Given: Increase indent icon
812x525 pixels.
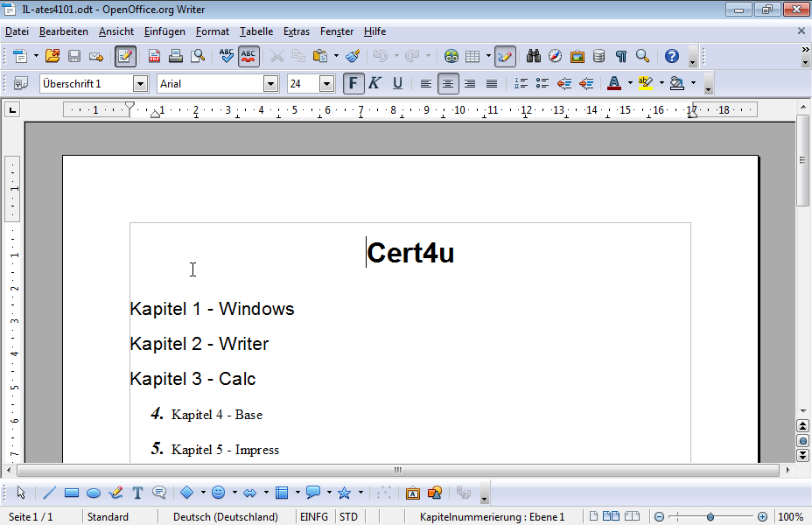Looking at the screenshot, I should 586,83.
